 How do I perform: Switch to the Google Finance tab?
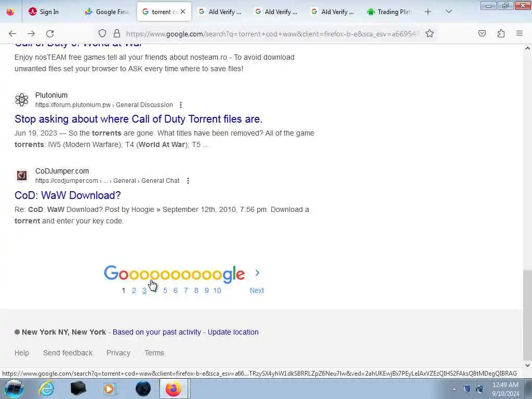click(107, 12)
